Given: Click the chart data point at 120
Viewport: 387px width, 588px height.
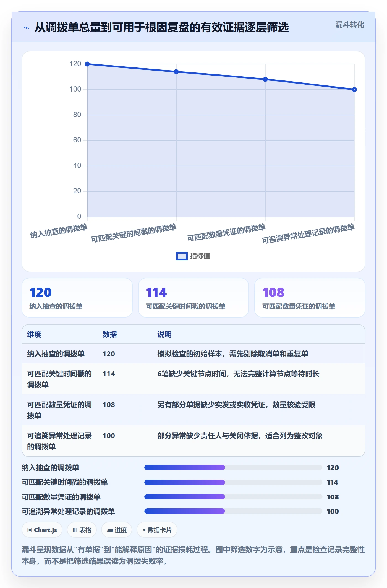Looking at the screenshot, I should tap(87, 64).
